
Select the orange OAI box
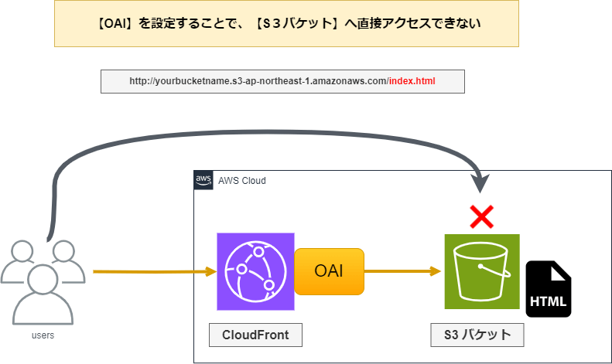(x=329, y=271)
